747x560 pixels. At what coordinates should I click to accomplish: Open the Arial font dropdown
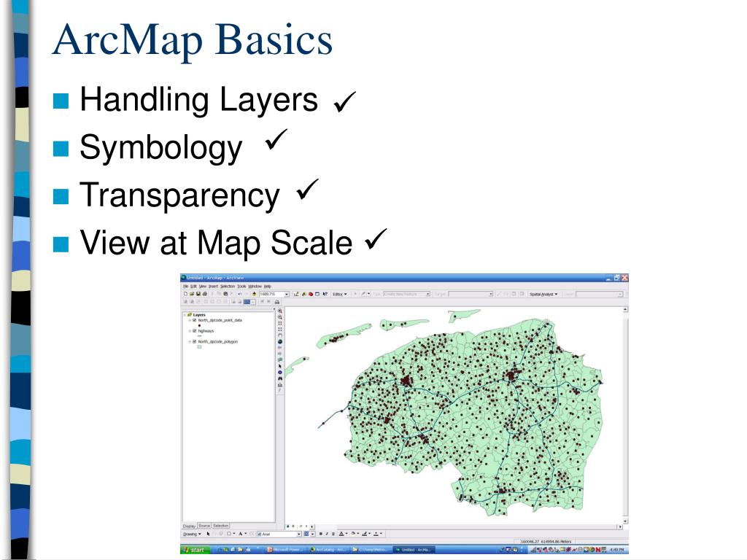pos(299,534)
